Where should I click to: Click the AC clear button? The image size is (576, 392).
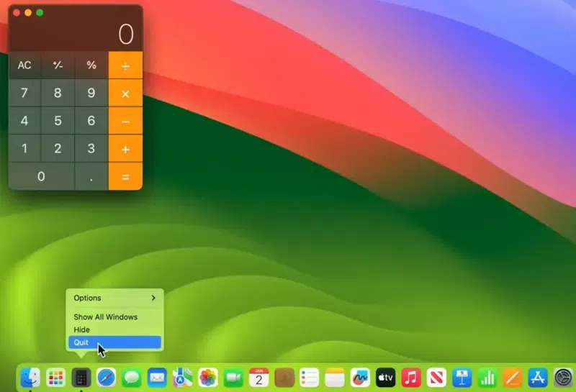(24, 65)
